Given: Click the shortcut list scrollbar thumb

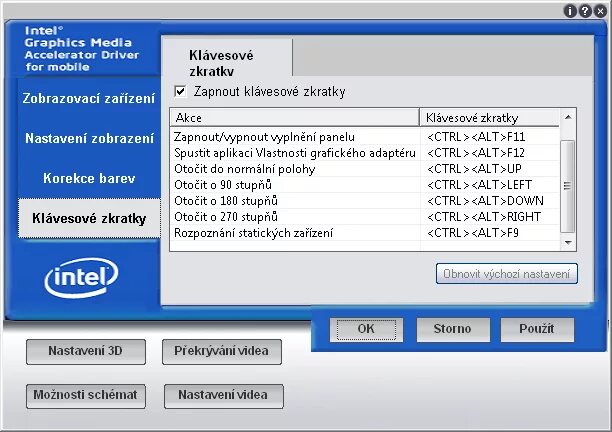Looking at the screenshot, I should coord(568,186).
